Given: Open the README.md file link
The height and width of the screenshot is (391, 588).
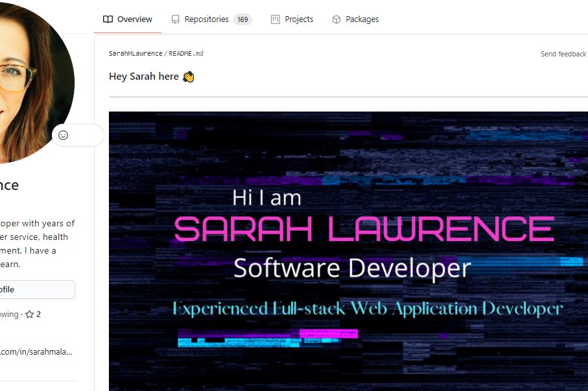Looking at the screenshot, I should pos(186,54).
